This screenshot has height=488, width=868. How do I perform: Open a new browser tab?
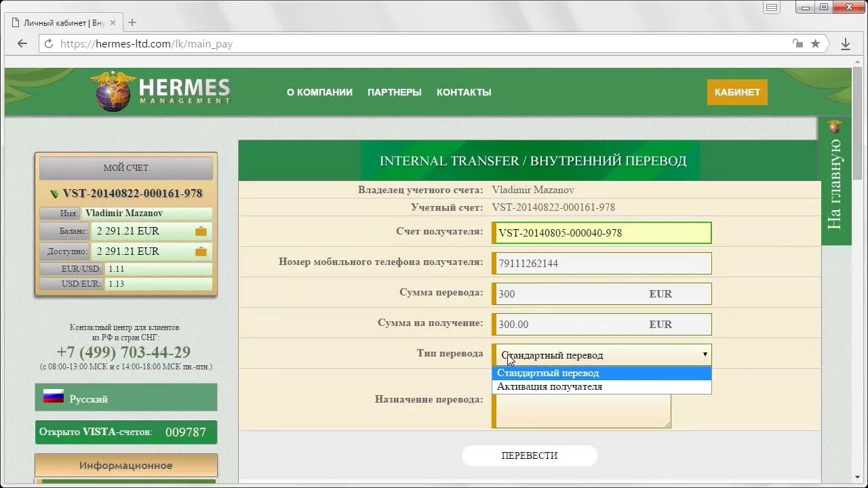coord(132,22)
